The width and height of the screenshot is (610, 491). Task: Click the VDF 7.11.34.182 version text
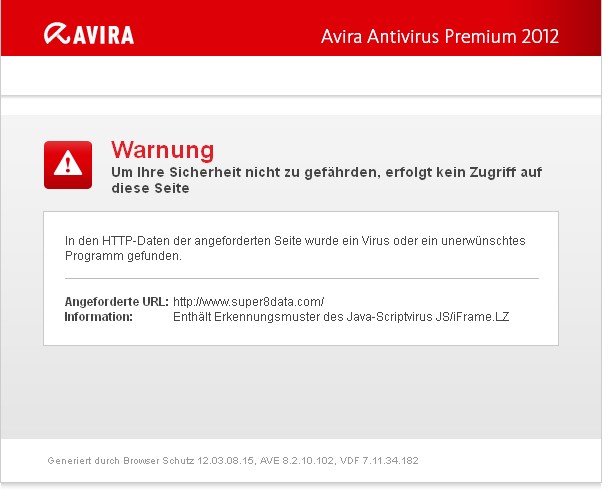click(x=379, y=461)
